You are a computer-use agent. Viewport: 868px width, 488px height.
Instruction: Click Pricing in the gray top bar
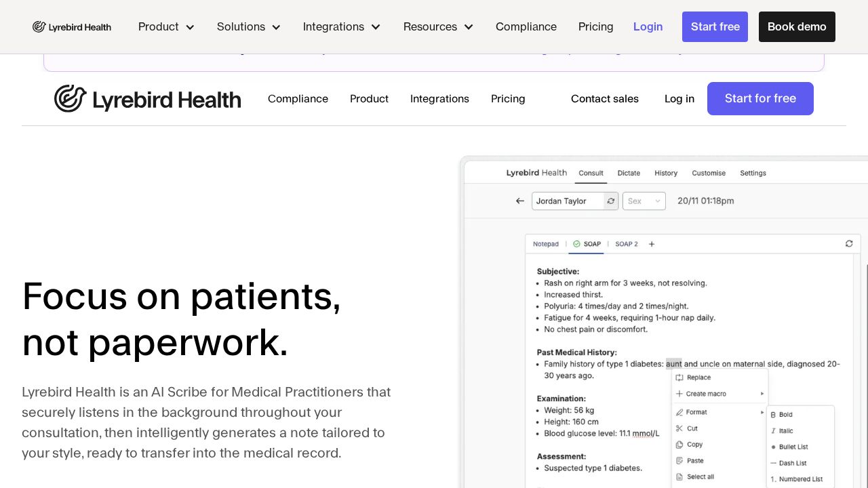tap(596, 27)
